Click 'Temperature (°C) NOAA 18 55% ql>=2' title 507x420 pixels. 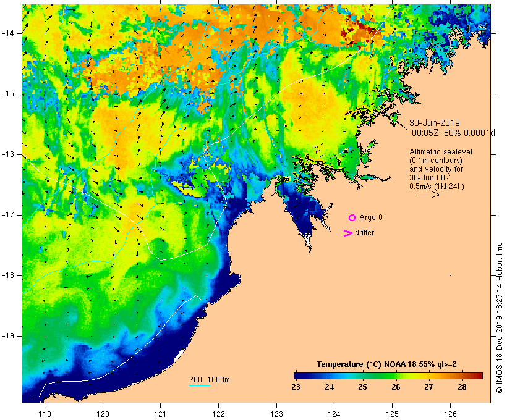pos(386,364)
